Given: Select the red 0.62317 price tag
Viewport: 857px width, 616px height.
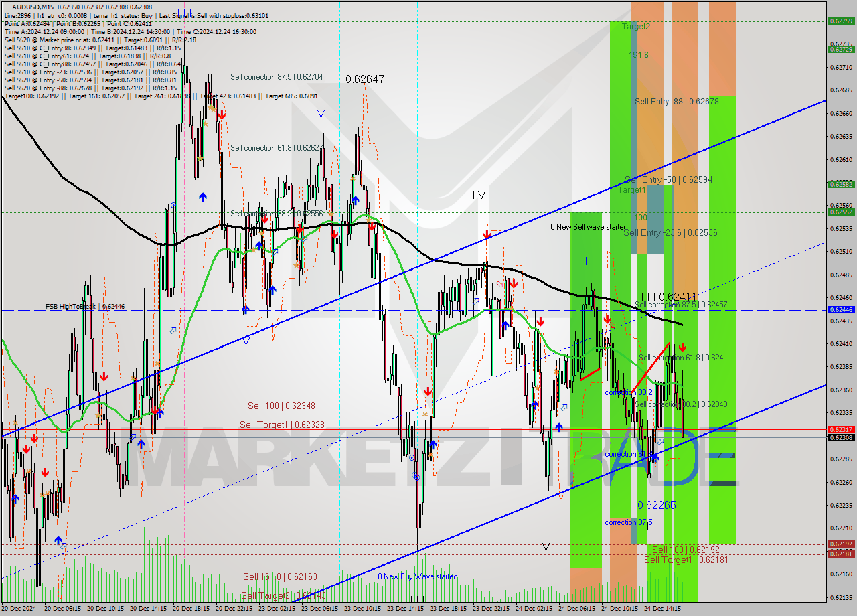Looking at the screenshot, I should point(841,430).
